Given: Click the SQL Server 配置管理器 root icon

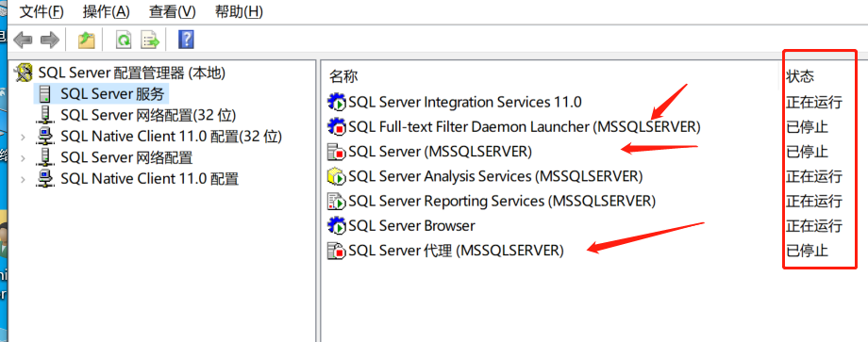Looking at the screenshot, I should [25, 73].
